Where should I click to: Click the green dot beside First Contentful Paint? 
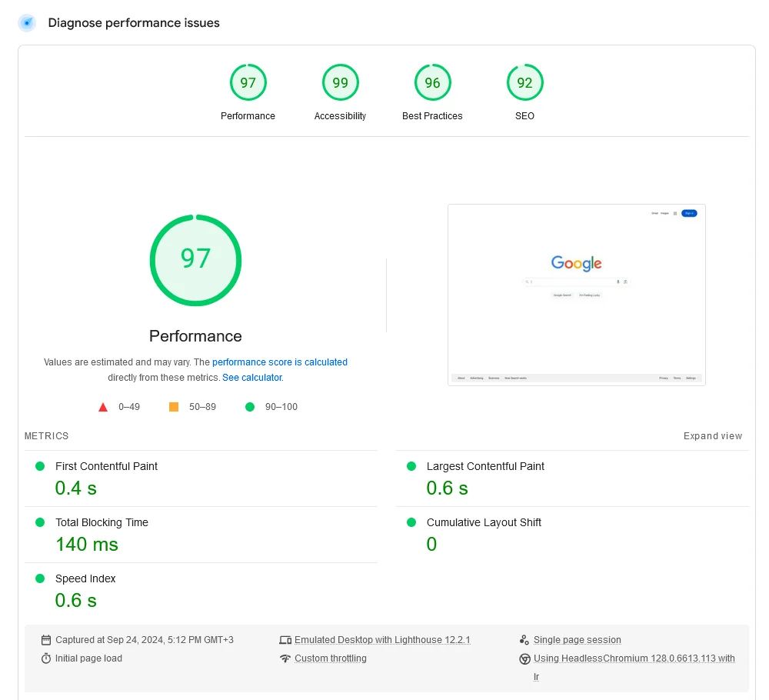pyautogui.click(x=39, y=467)
